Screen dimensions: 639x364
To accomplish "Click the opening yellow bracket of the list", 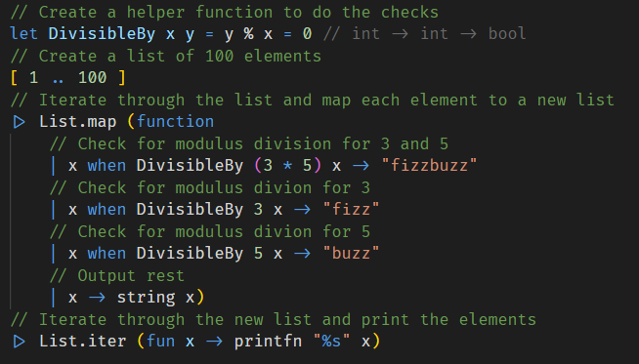I will point(15,78).
